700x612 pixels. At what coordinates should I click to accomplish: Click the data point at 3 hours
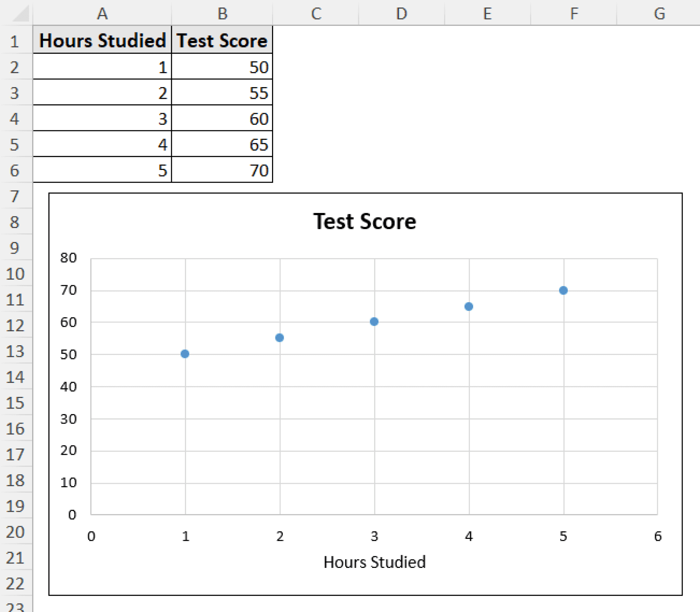pyautogui.click(x=374, y=322)
